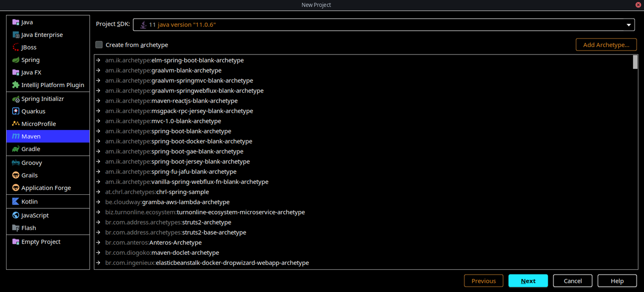Select spring-boot-jersey-blank-archetype row

pyautogui.click(x=363, y=162)
